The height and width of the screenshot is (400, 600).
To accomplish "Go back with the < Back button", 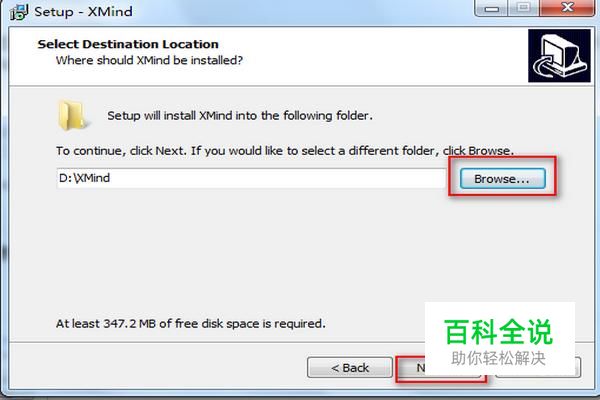I will pos(350,368).
